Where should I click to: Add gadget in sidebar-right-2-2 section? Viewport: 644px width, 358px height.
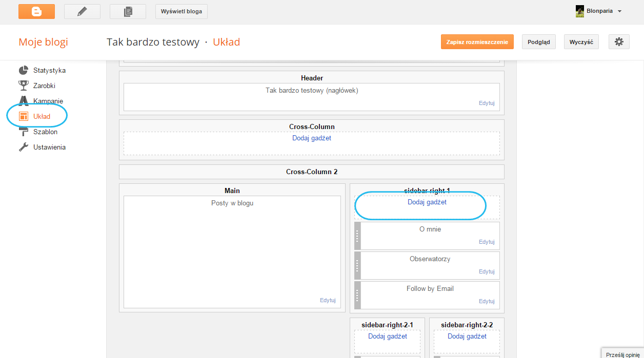(x=467, y=336)
